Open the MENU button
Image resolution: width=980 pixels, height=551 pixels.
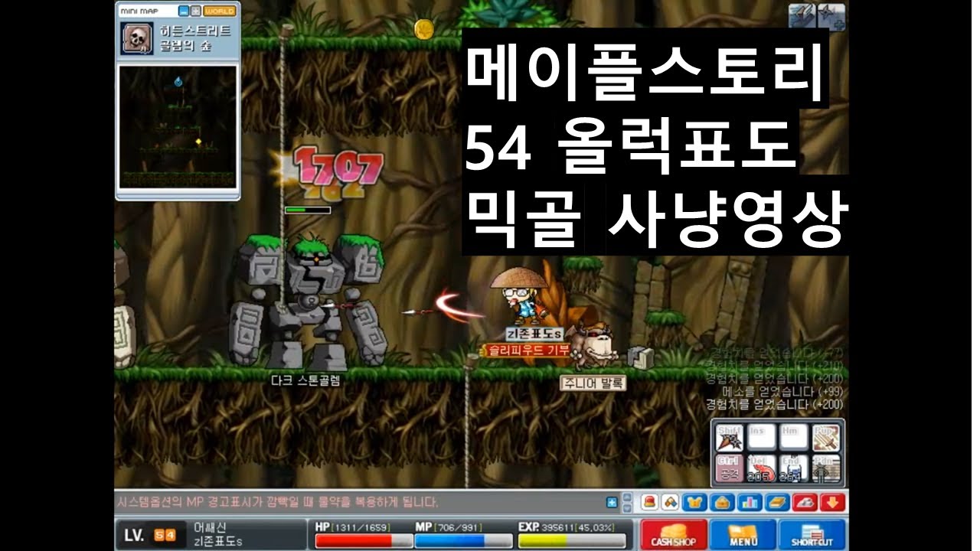tap(743, 534)
